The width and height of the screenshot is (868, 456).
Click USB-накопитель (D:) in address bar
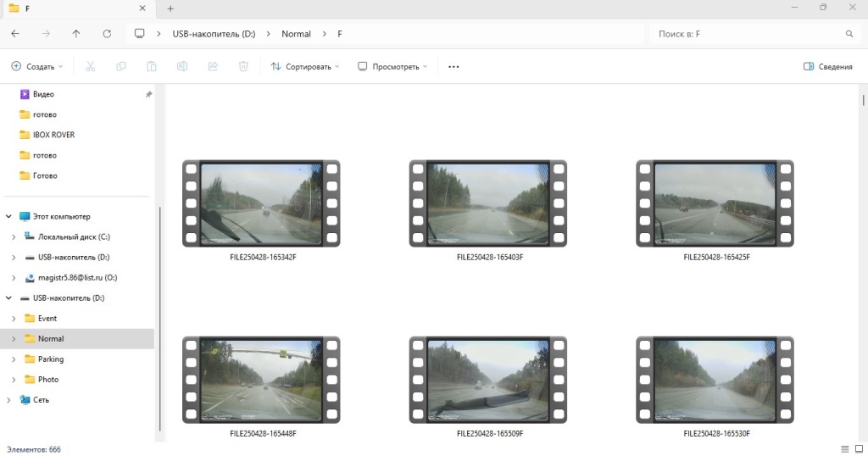(x=214, y=34)
